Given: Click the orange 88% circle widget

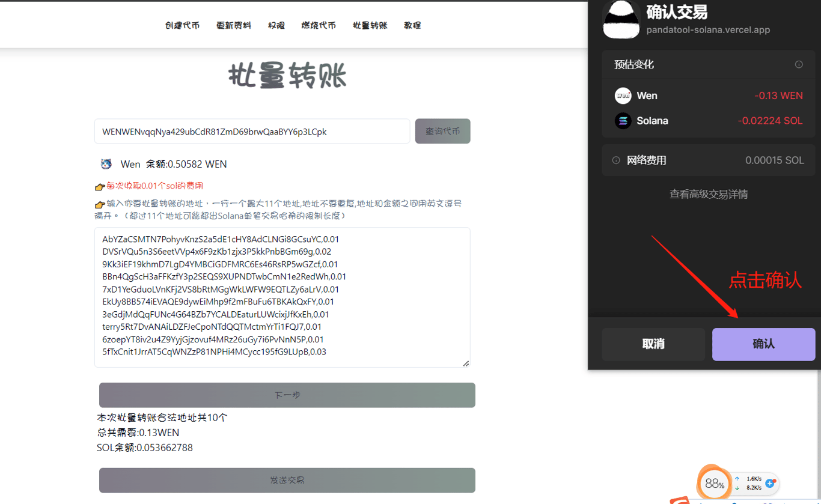Looking at the screenshot, I should coord(715,484).
